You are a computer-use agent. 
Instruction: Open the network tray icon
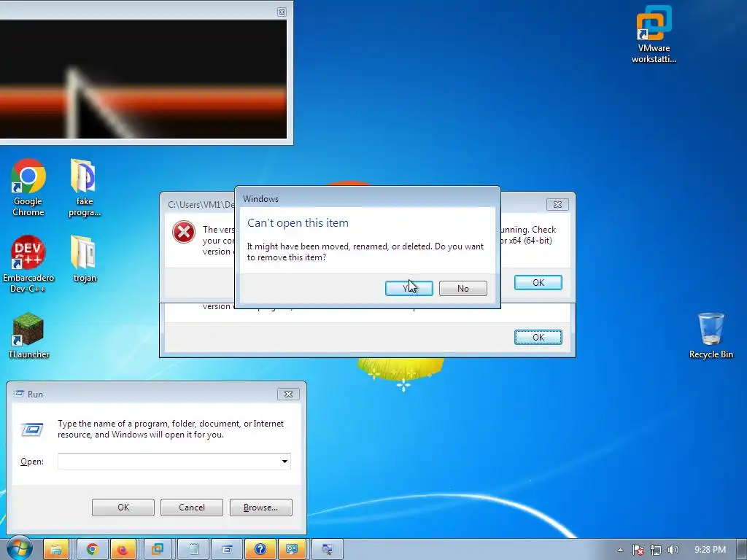656,550
